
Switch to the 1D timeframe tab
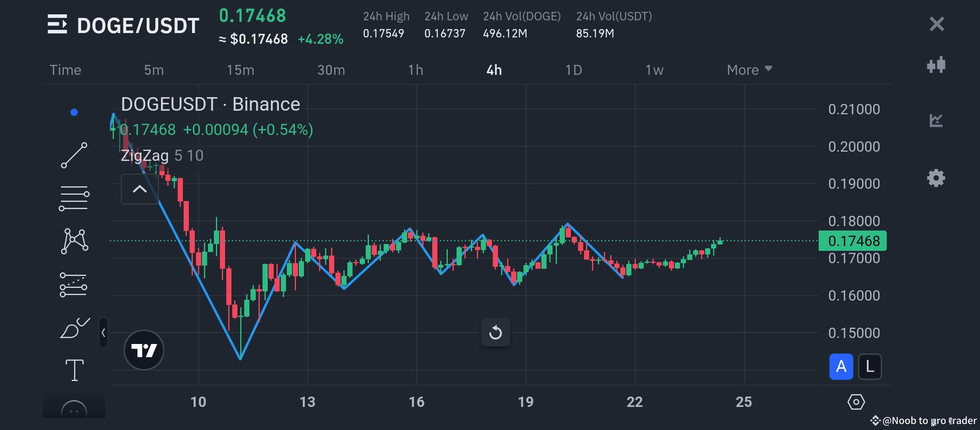pos(574,69)
